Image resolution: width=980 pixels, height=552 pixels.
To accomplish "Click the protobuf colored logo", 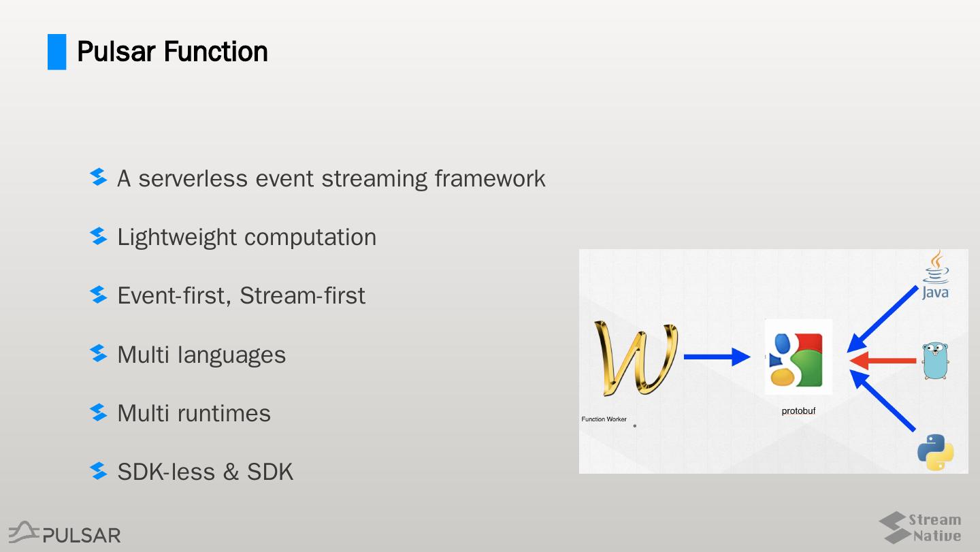I will (x=798, y=357).
